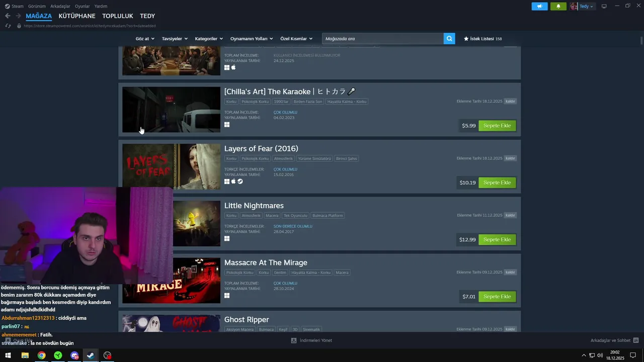Open Layers of Fear game thumbnail

coord(171,166)
